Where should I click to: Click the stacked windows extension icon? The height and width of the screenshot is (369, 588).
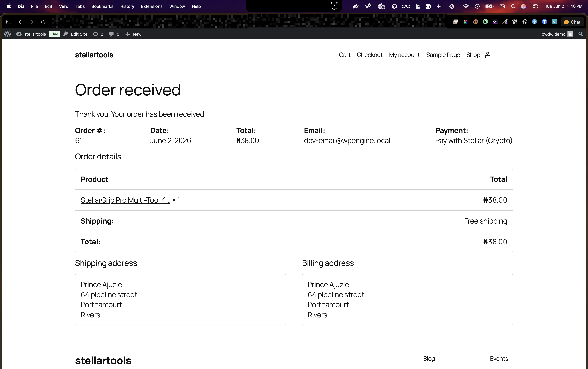[456, 22]
